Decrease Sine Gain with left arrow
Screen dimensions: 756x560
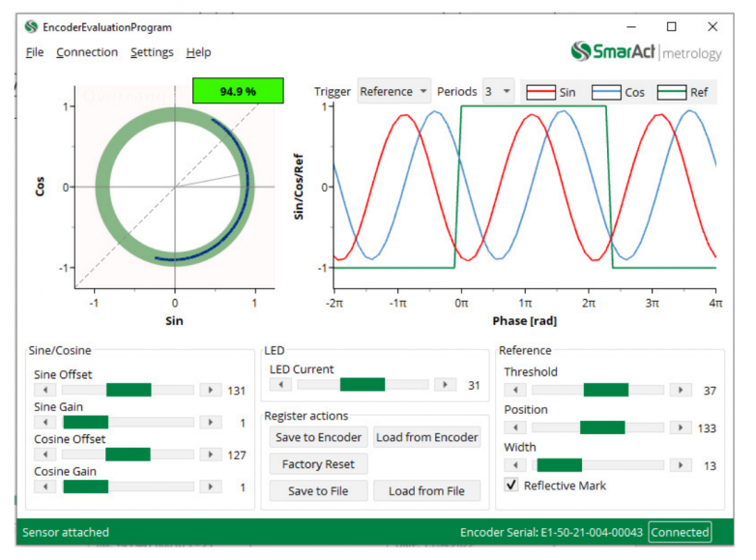coord(45,422)
